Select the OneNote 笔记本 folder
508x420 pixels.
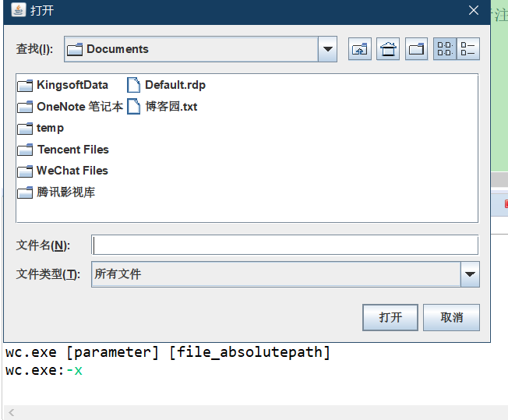(x=79, y=107)
